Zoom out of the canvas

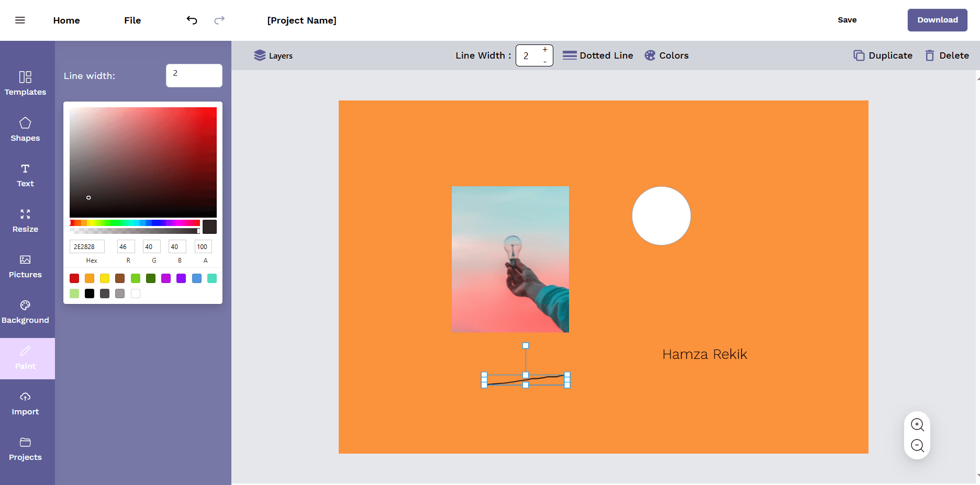tap(917, 446)
